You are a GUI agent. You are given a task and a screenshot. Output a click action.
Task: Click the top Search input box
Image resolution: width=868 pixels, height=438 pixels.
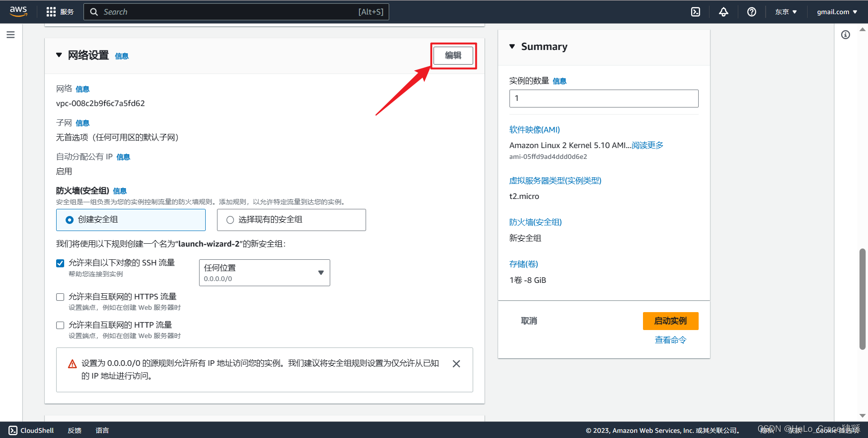(x=236, y=12)
